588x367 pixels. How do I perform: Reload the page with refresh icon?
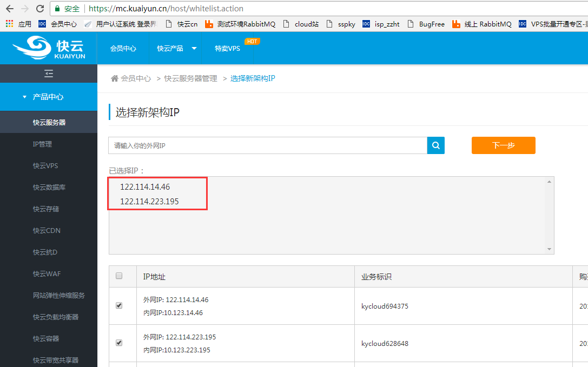[x=39, y=9]
